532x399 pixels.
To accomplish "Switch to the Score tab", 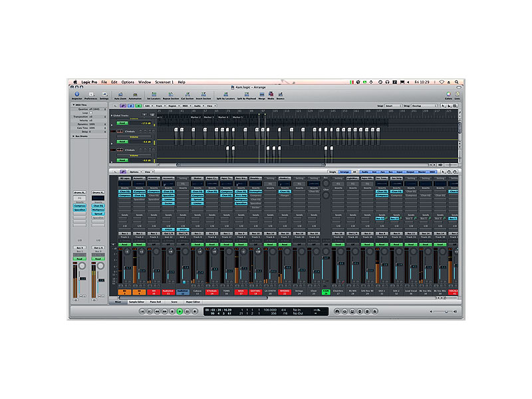I will click(174, 302).
